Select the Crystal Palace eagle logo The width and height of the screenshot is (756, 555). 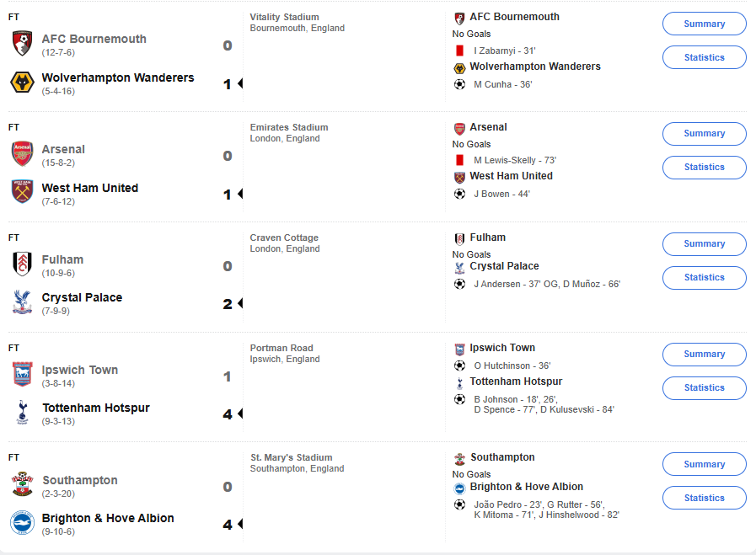click(22, 302)
